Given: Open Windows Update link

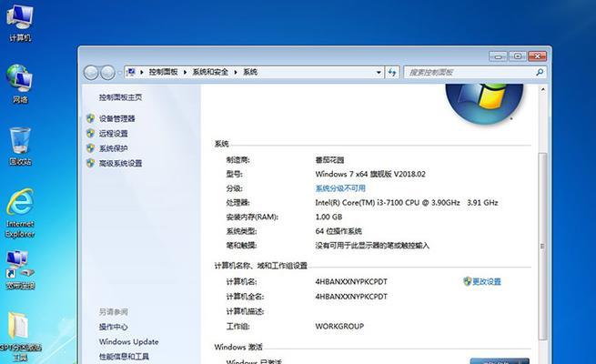Looking at the screenshot, I should [129, 341].
